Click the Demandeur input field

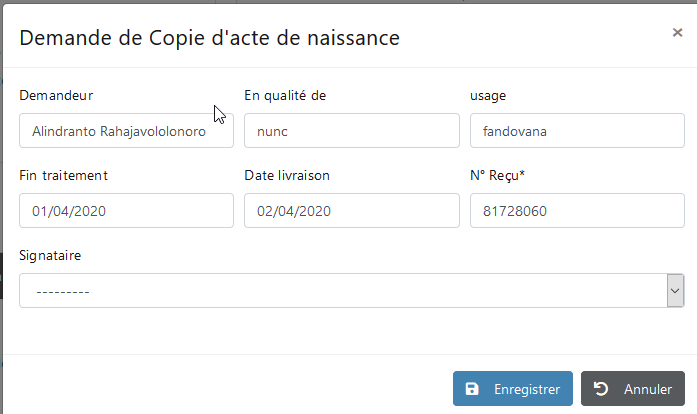[x=126, y=131]
